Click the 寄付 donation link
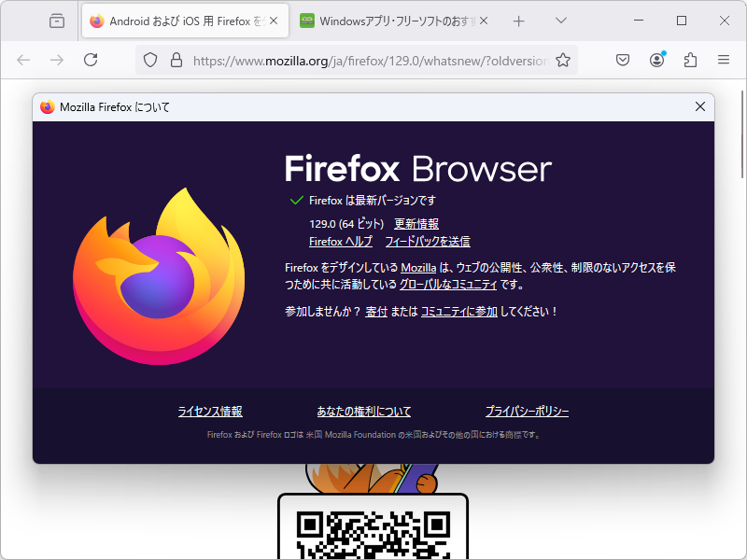The image size is (747, 560). [376, 311]
